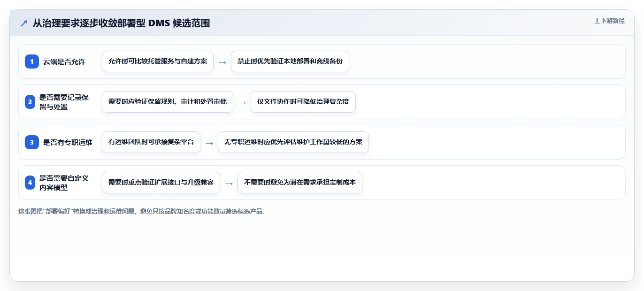Choose 禁止时优先验证本地部署和离线备份 box
The height and width of the screenshot is (291, 644).
(290, 61)
